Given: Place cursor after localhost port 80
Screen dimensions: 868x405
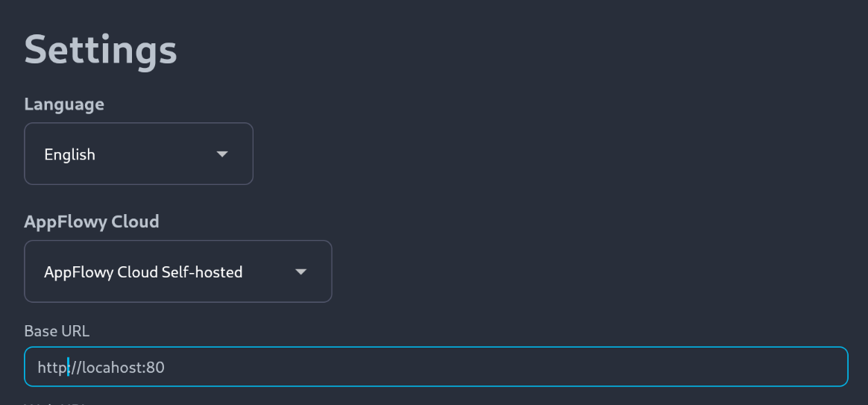Looking at the screenshot, I should (x=166, y=367).
